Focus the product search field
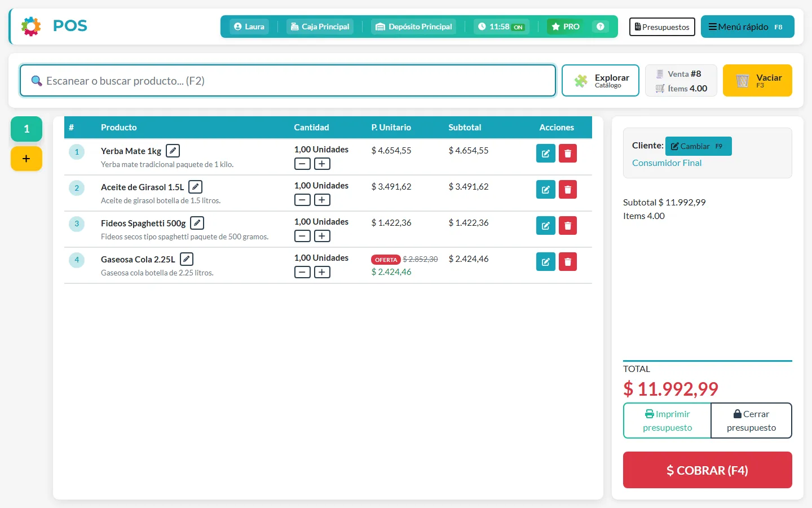 pos(288,81)
